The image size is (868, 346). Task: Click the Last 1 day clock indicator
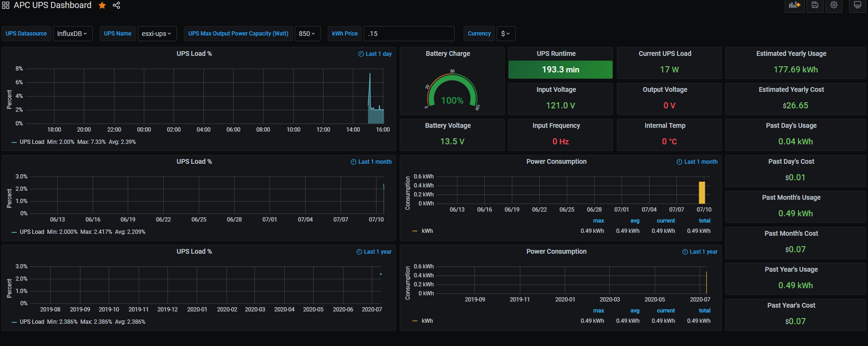click(375, 54)
